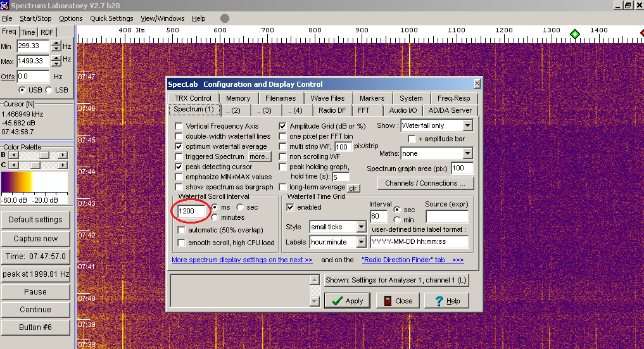Switch to the FFT tab
This screenshot has width=644, height=349.
coord(363,110)
